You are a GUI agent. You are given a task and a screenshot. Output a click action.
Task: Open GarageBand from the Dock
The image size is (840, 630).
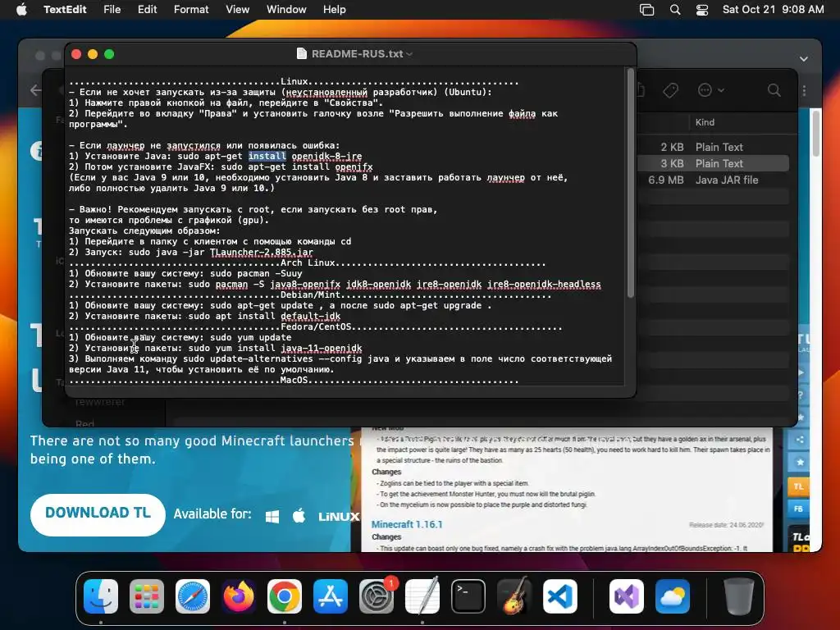pyautogui.click(x=514, y=596)
